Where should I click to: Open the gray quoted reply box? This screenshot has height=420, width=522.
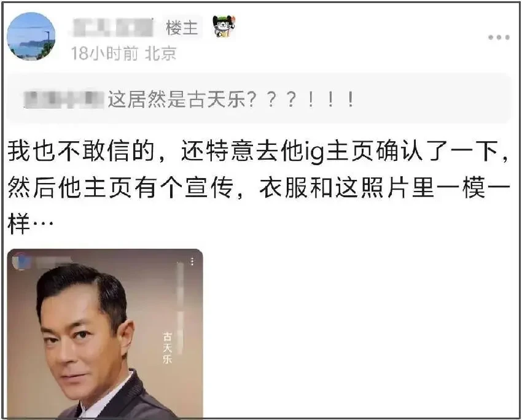click(259, 98)
